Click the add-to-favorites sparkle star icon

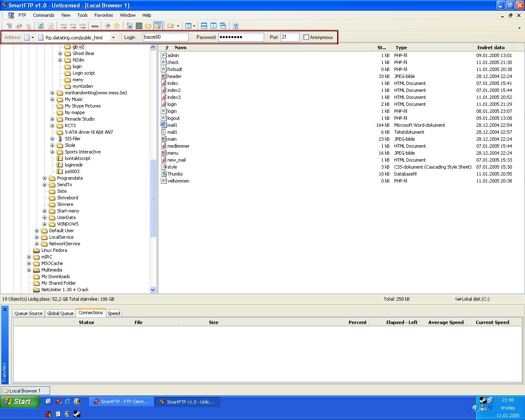(107, 26)
